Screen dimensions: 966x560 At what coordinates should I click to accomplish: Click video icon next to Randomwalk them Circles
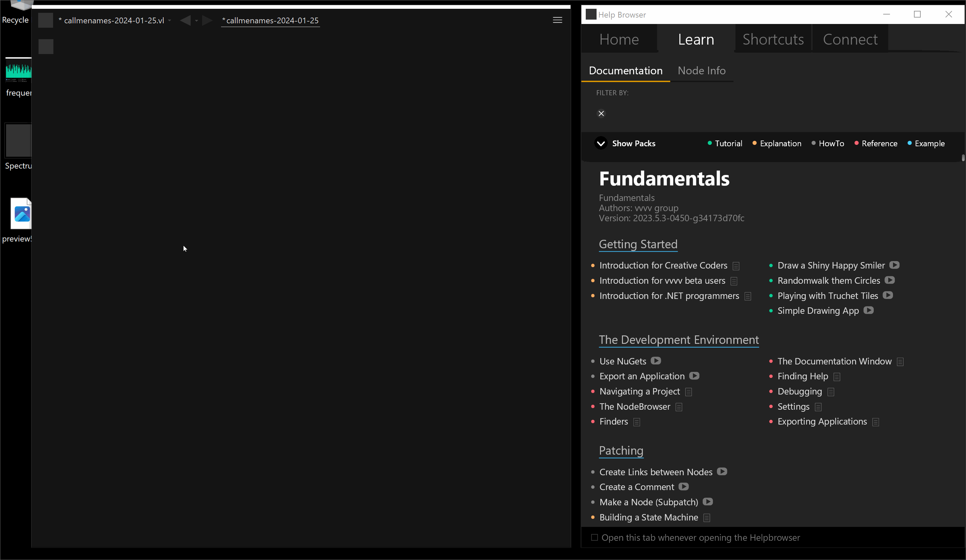(x=890, y=280)
